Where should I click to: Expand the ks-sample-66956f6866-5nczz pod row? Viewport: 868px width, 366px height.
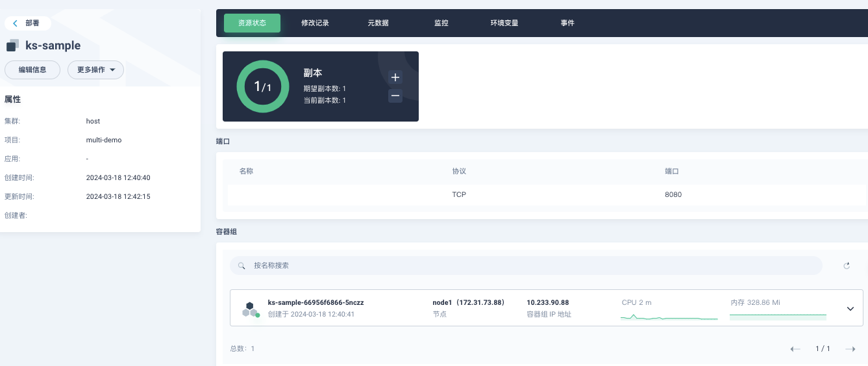pyautogui.click(x=850, y=309)
